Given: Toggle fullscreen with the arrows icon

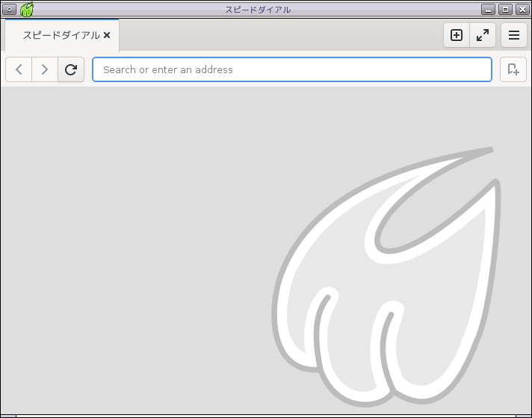Looking at the screenshot, I should pos(483,35).
